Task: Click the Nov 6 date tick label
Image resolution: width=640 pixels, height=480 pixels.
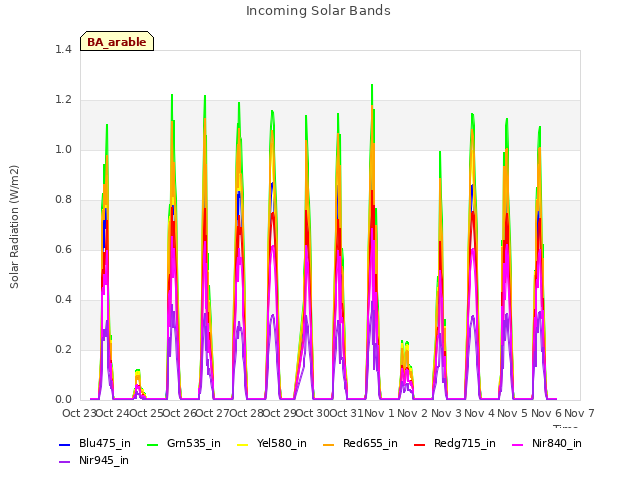Action: [546, 413]
